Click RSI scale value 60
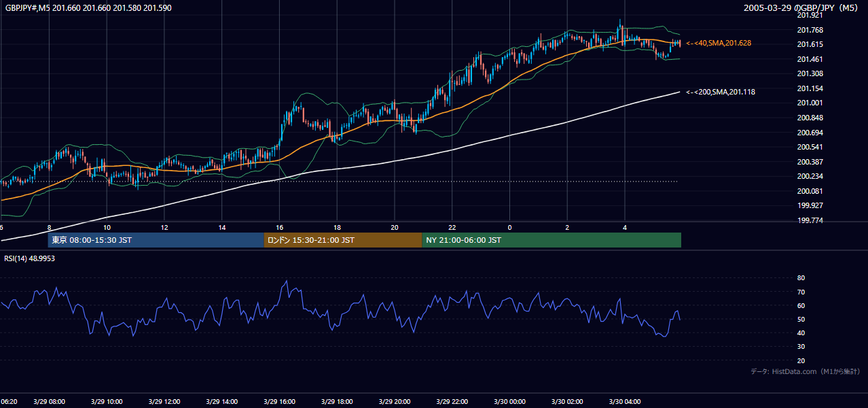 [801, 305]
